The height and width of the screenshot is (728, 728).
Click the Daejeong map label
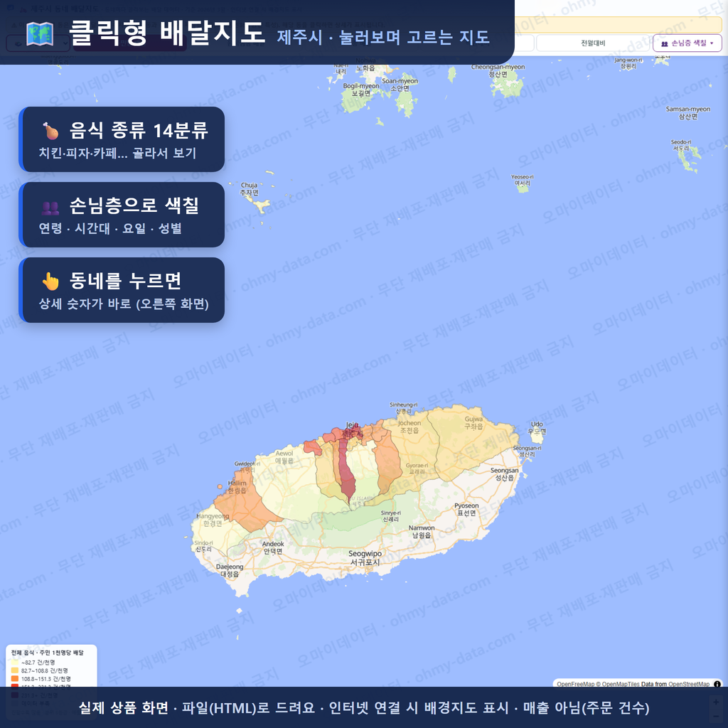(230, 570)
